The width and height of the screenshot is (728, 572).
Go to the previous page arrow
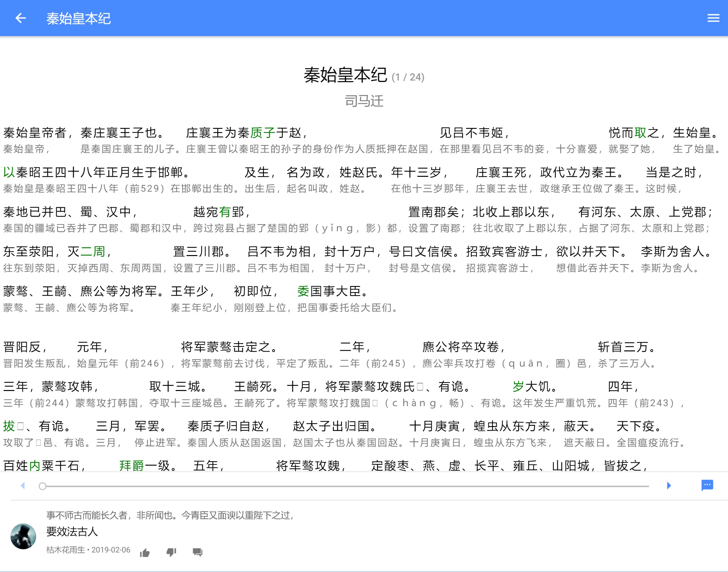[23, 486]
